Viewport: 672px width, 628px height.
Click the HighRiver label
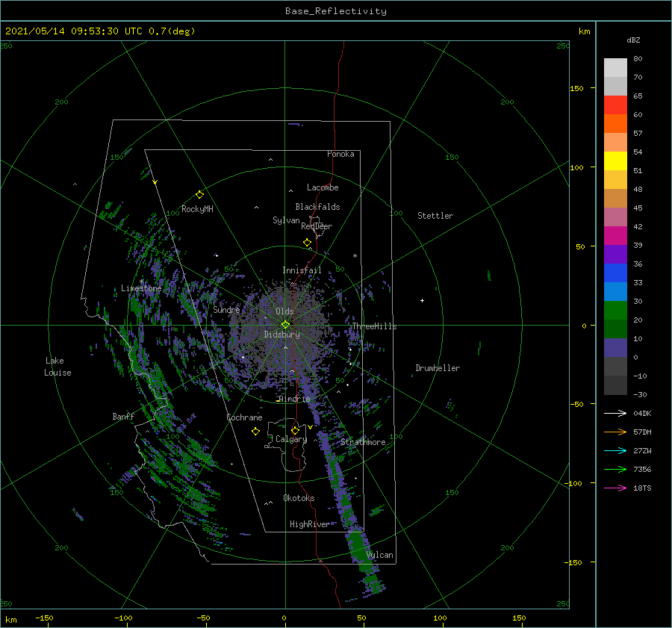click(310, 524)
